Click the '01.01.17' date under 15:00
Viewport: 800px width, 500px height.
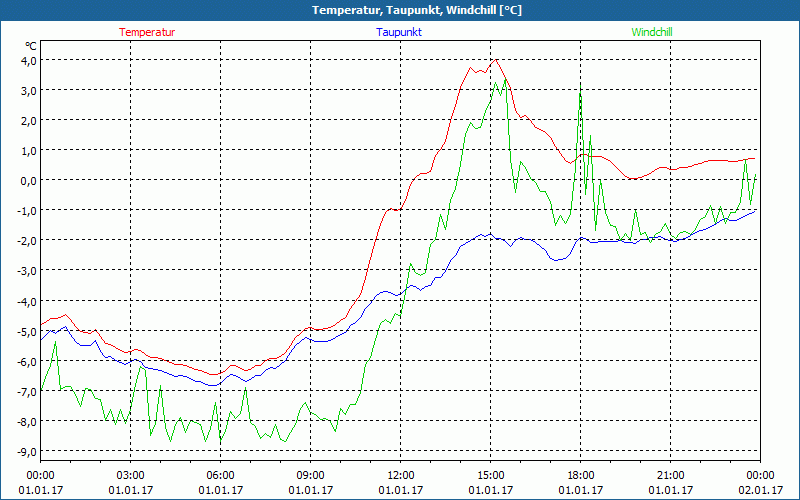pyautogui.click(x=491, y=490)
